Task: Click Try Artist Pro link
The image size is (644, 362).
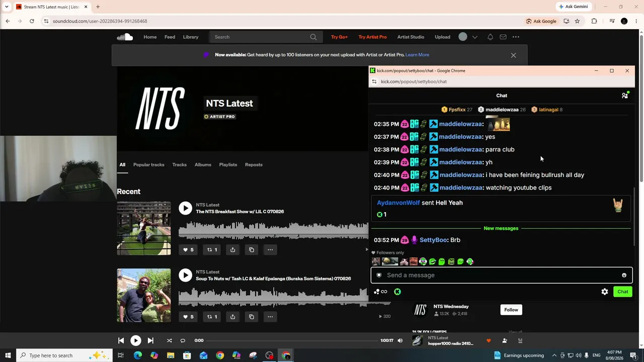Action: [373, 37]
